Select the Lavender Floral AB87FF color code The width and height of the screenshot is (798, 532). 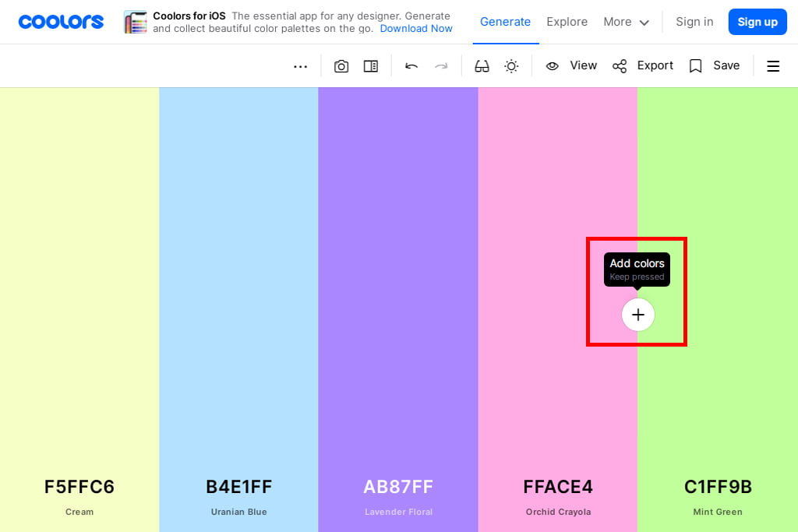coord(398,487)
